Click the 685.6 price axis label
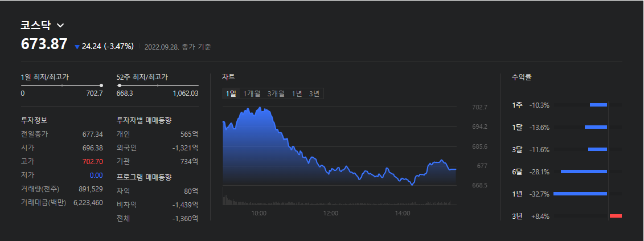 (479, 146)
